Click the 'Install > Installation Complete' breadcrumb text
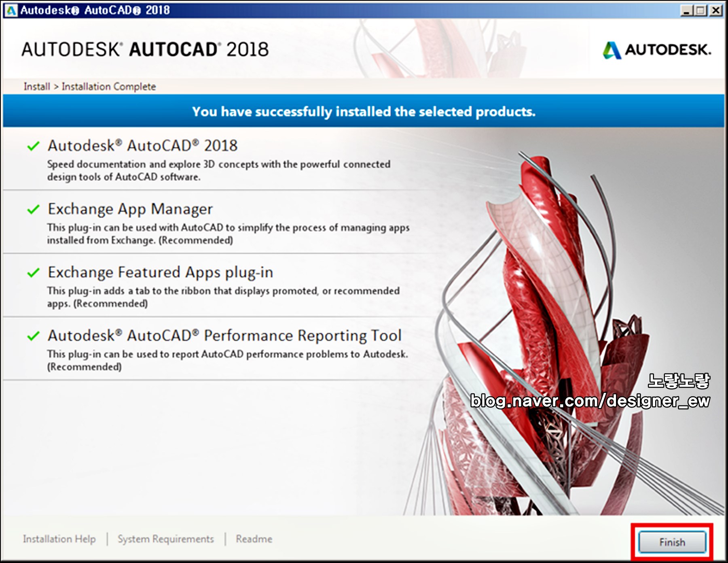This screenshot has height=563, width=728. [x=90, y=87]
